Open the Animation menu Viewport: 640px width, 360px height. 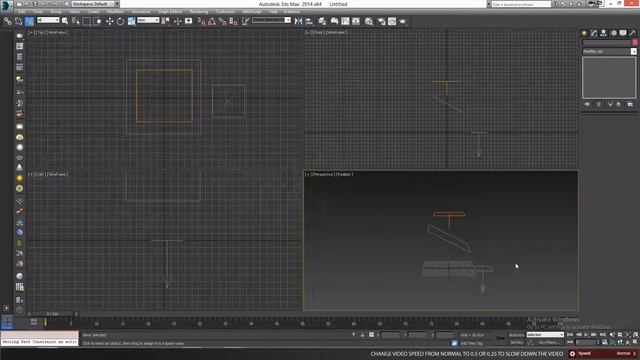tap(141, 12)
